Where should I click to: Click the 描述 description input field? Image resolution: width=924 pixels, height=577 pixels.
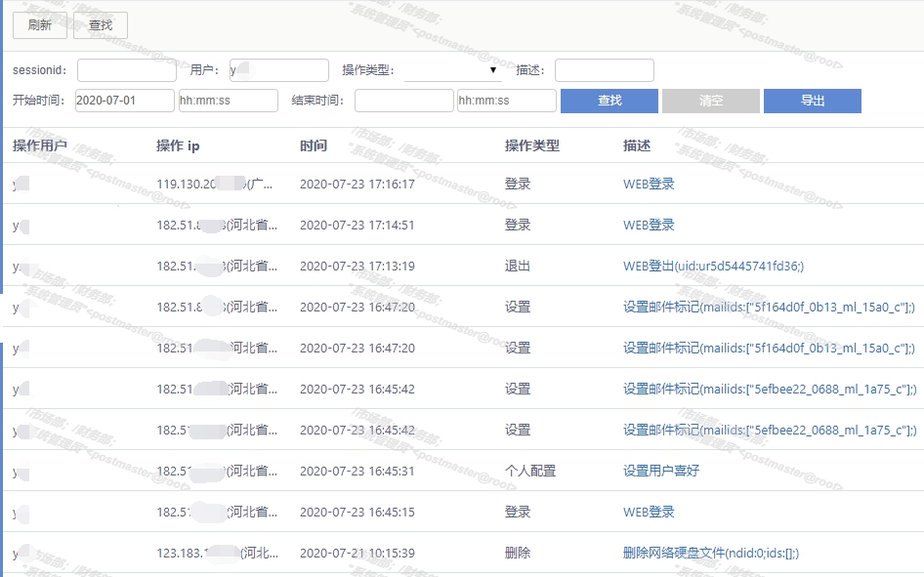pyautogui.click(x=604, y=70)
